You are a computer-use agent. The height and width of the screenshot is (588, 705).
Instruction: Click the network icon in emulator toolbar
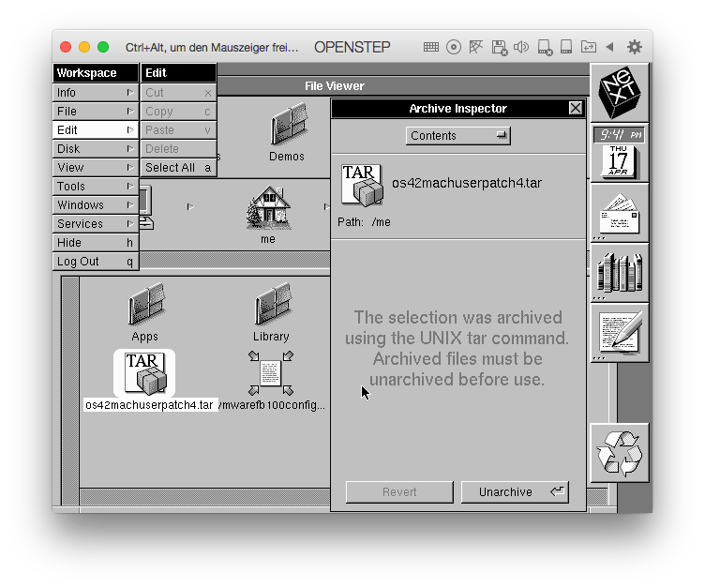coord(475,47)
